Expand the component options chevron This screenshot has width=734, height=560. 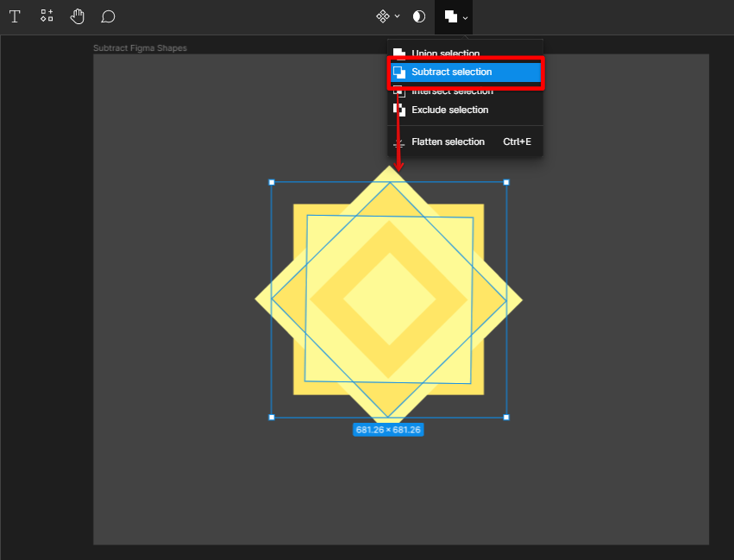pos(397,17)
